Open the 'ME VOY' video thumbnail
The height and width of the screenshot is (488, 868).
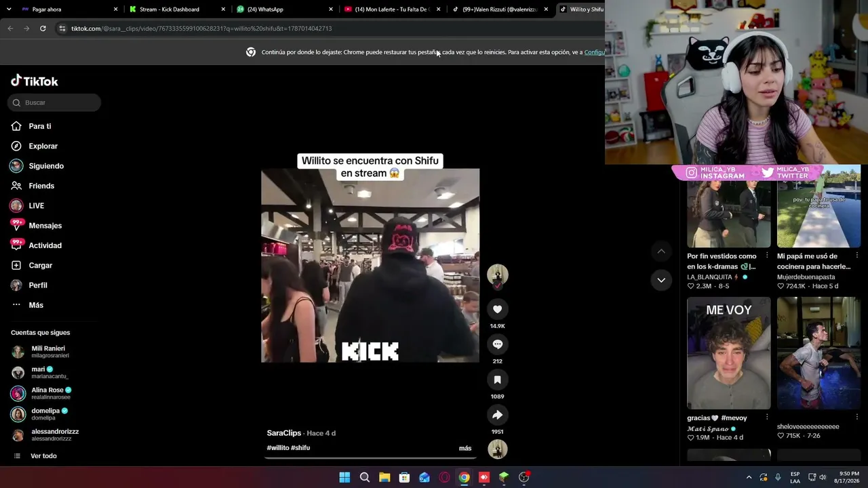coord(728,353)
